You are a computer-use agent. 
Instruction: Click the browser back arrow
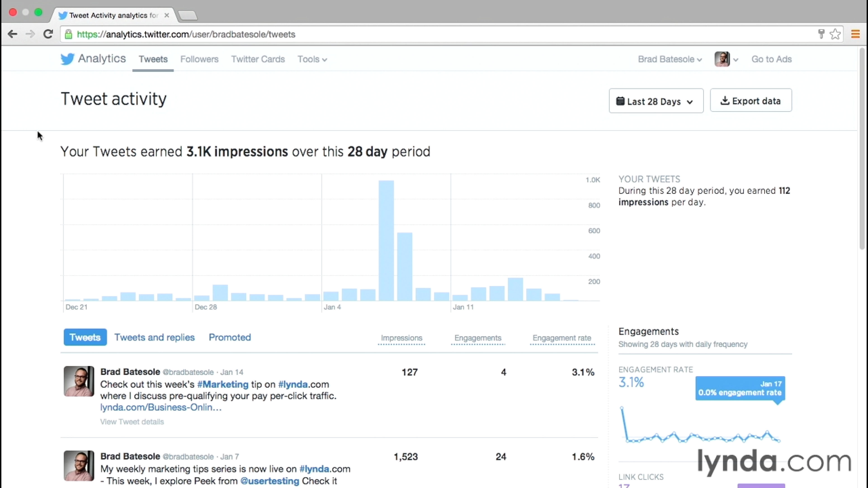[12, 34]
